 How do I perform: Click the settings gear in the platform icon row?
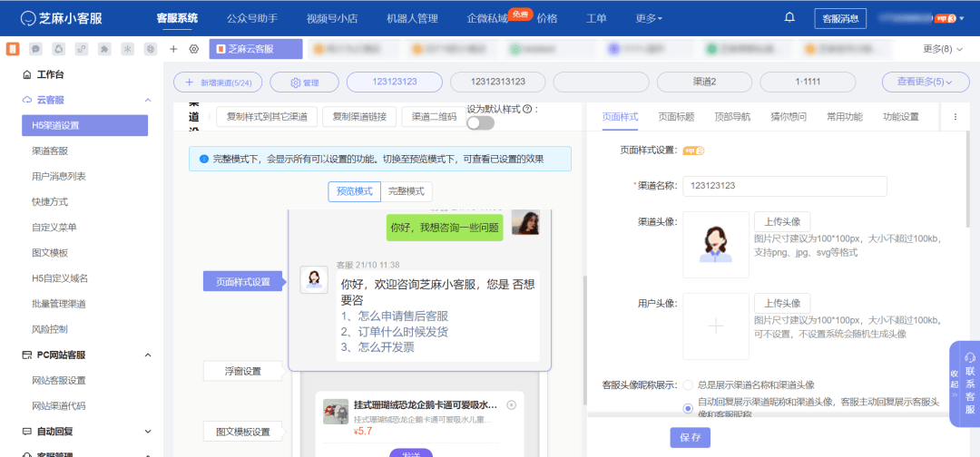pos(193,49)
